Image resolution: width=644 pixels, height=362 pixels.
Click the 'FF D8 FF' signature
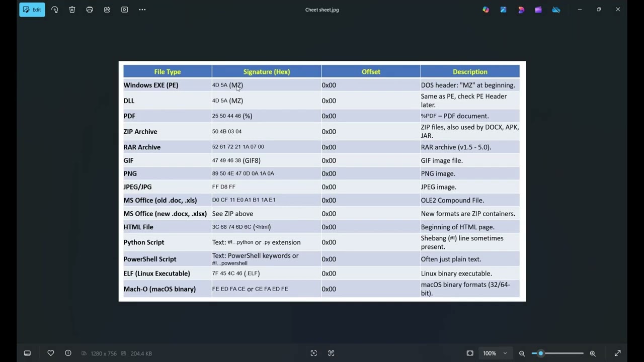click(x=224, y=187)
